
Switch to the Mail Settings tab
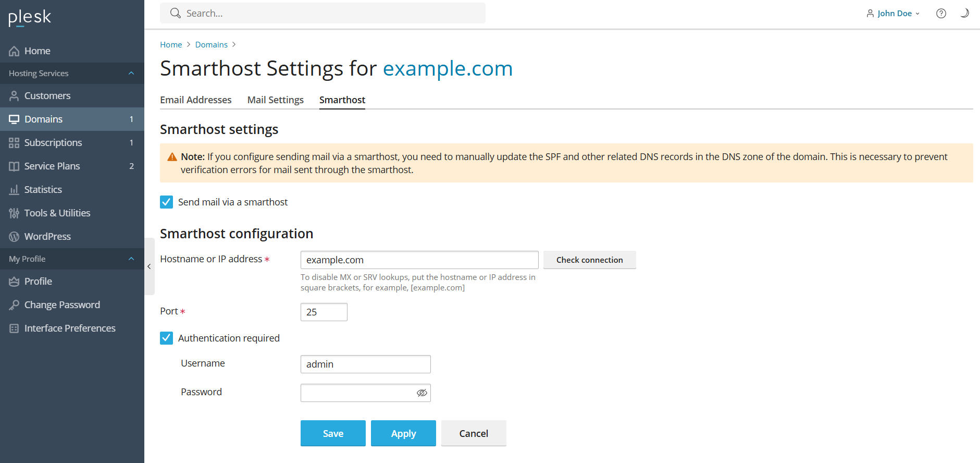pyautogui.click(x=275, y=100)
